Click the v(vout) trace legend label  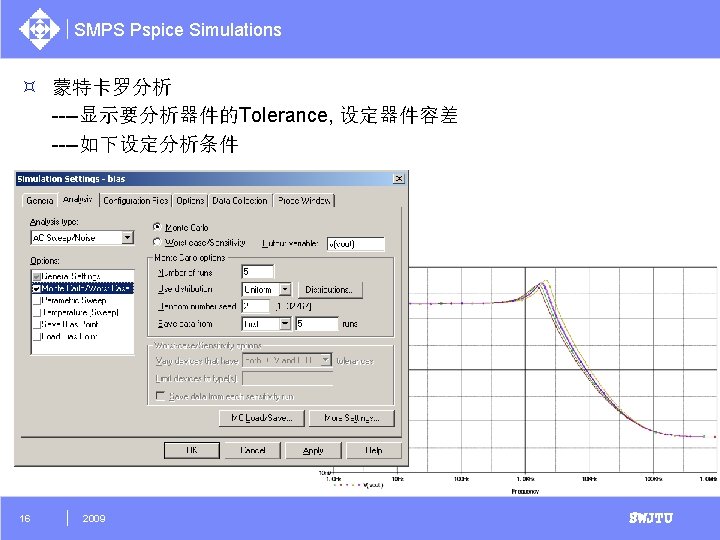[x=373, y=485]
